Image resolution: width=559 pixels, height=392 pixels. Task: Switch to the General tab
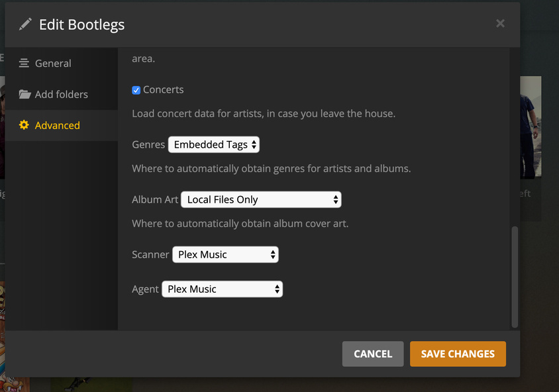coord(53,64)
